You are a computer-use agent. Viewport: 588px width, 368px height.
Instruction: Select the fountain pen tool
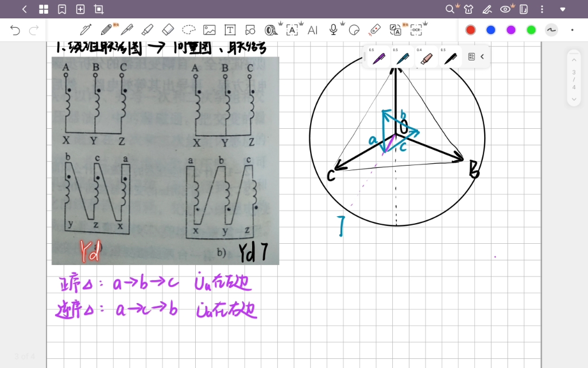86,30
